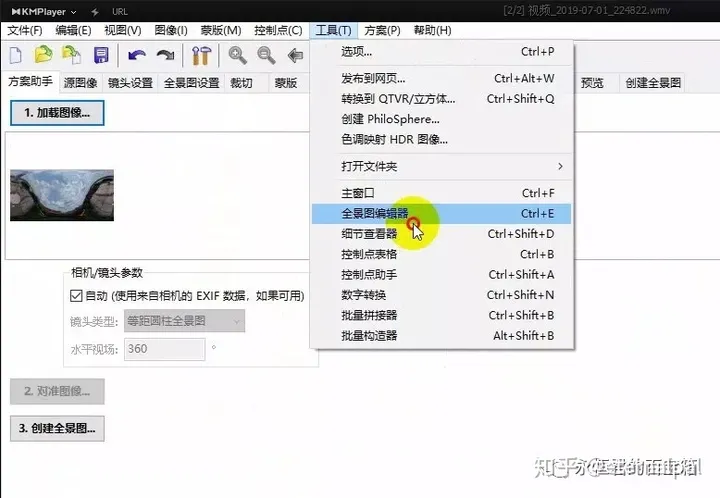Viewport: 720px width, 498px height.
Task: Click the lightning bolt icon in KMPlayer bar
Action: click(95, 12)
